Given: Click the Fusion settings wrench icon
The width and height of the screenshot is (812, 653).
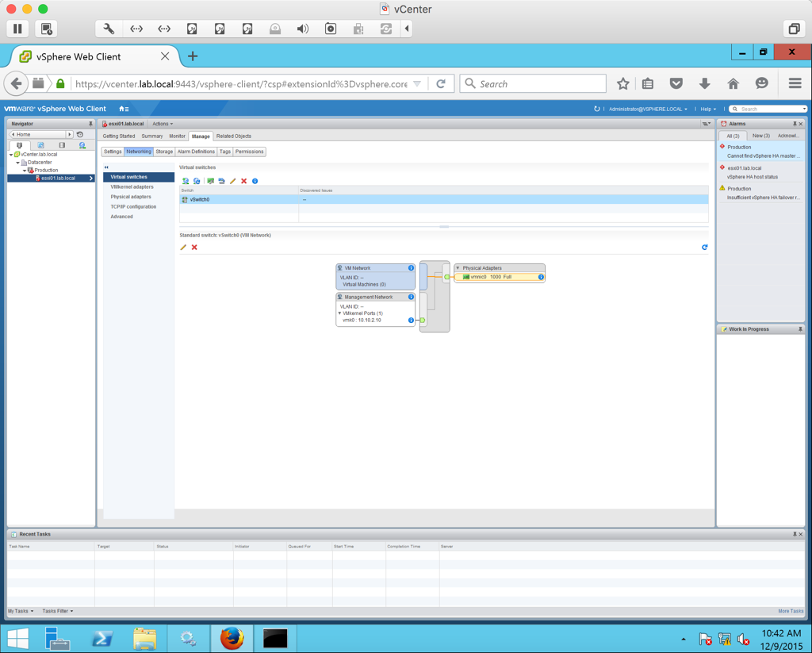Looking at the screenshot, I should point(109,29).
